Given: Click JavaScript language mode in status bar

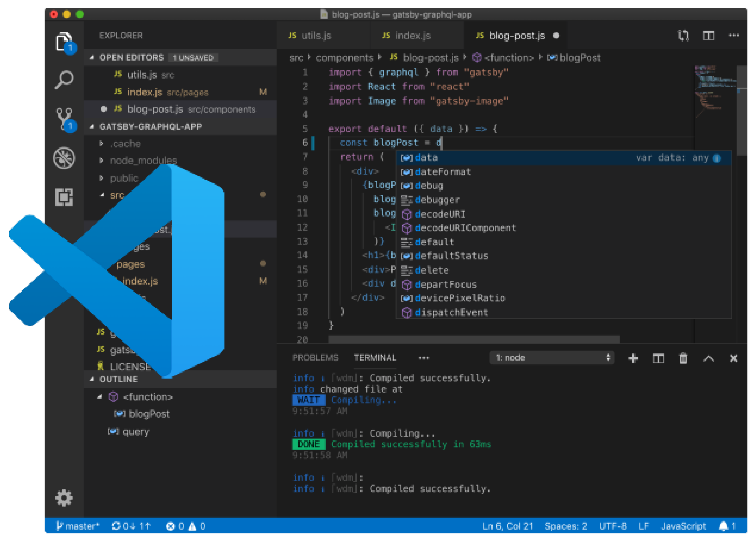Looking at the screenshot, I should pos(683,526).
